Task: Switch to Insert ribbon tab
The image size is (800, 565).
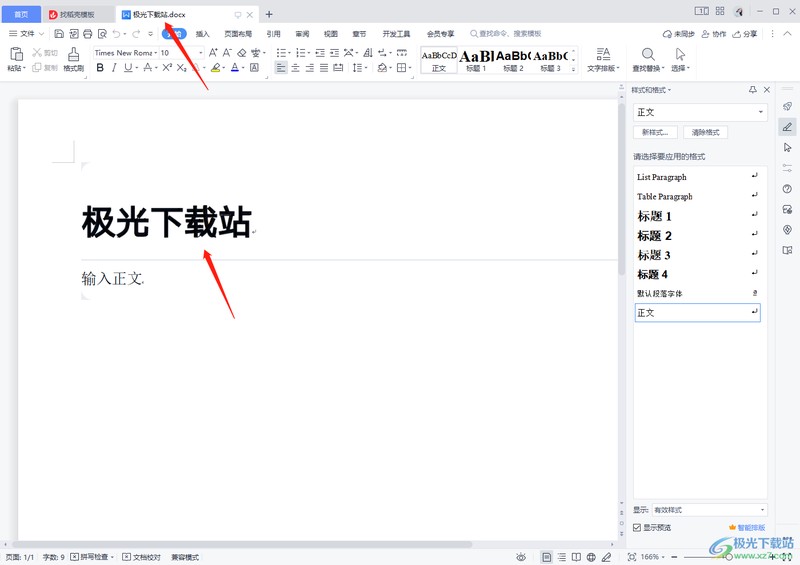Action: (203, 34)
